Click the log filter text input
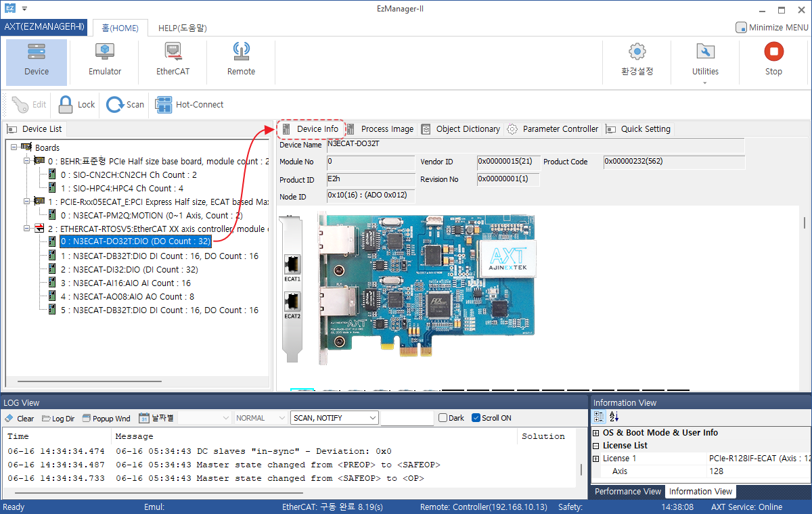This screenshot has width=812, height=514. pyautogui.click(x=407, y=418)
